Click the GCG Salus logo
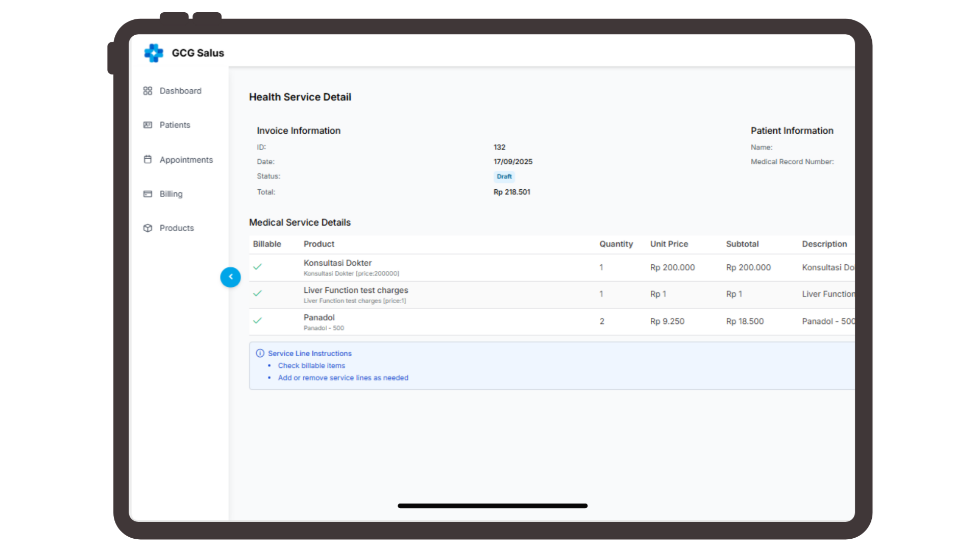This screenshot has width=980, height=551. point(153,53)
